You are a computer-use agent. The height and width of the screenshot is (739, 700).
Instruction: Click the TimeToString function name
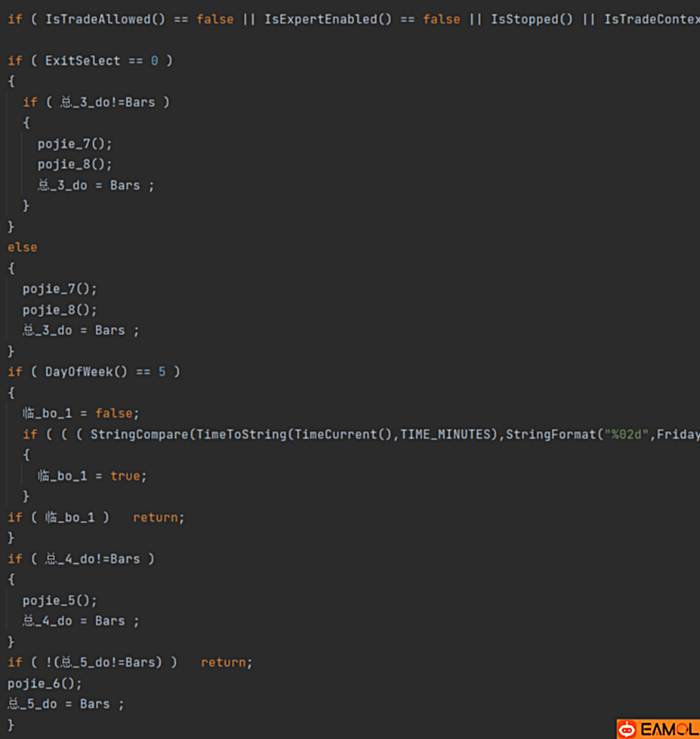(241, 434)
